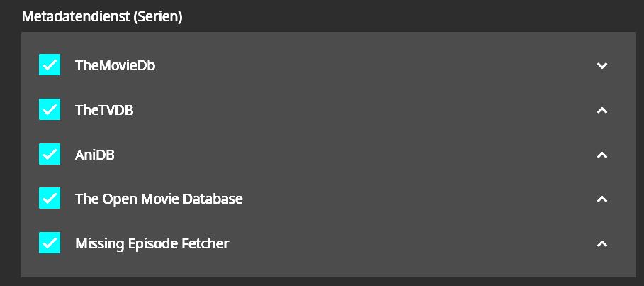
Task: Untick The Open Movie Database checkbox
Action: [50, 199]
